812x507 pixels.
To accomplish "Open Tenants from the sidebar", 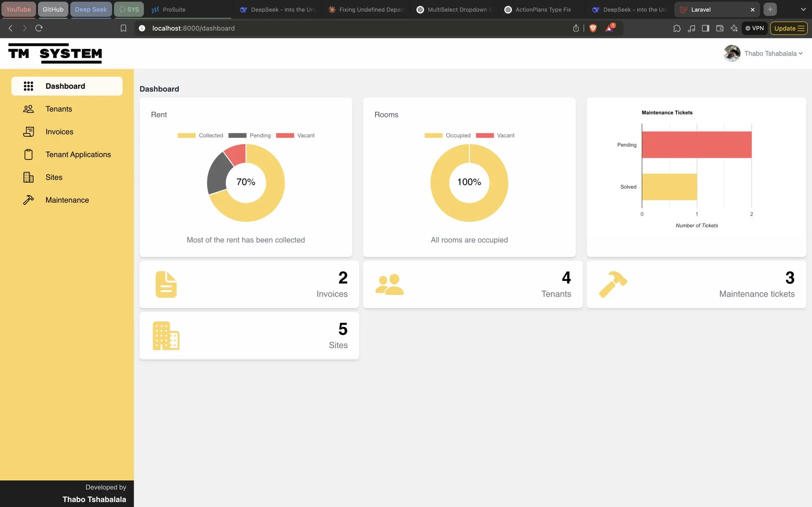I will [x=59, y=109].
